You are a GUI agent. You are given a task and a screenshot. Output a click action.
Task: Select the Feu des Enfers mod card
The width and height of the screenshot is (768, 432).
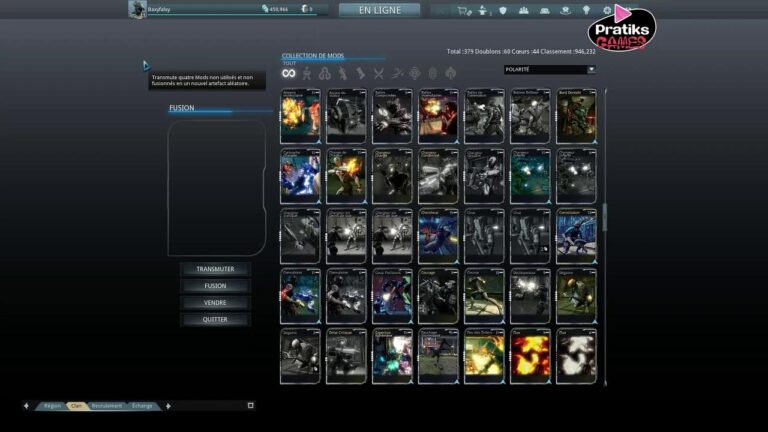(x=484, y=356)
